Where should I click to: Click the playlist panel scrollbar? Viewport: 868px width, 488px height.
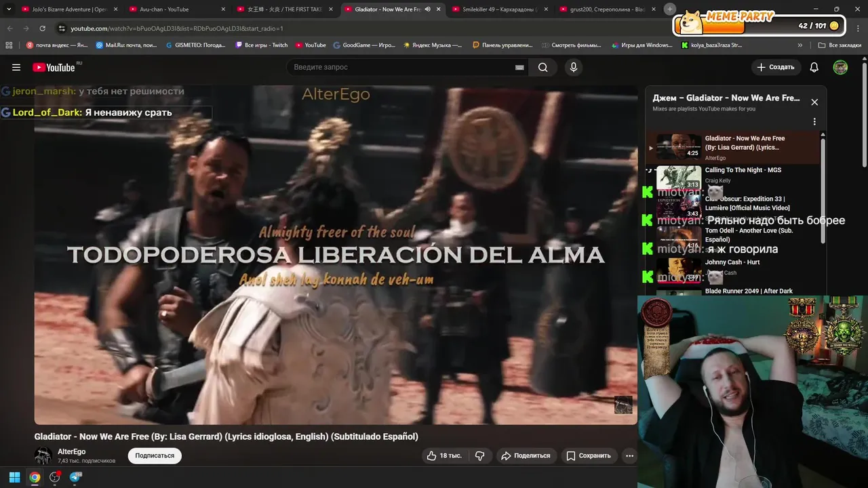coord(823,190)
